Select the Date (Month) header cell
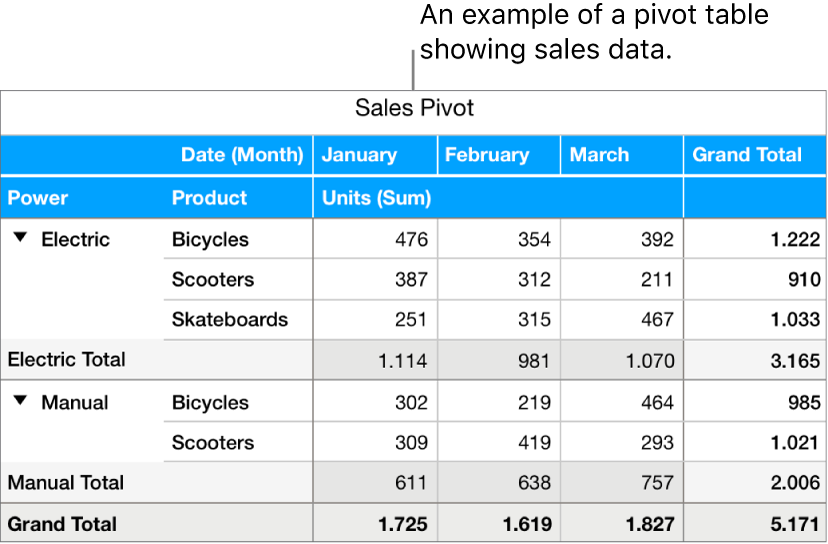 click(x=241, y=155)
